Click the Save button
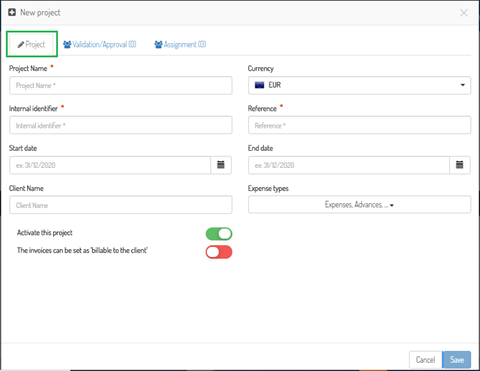This screenshot has height=371, width=480. tap(457, 360)
